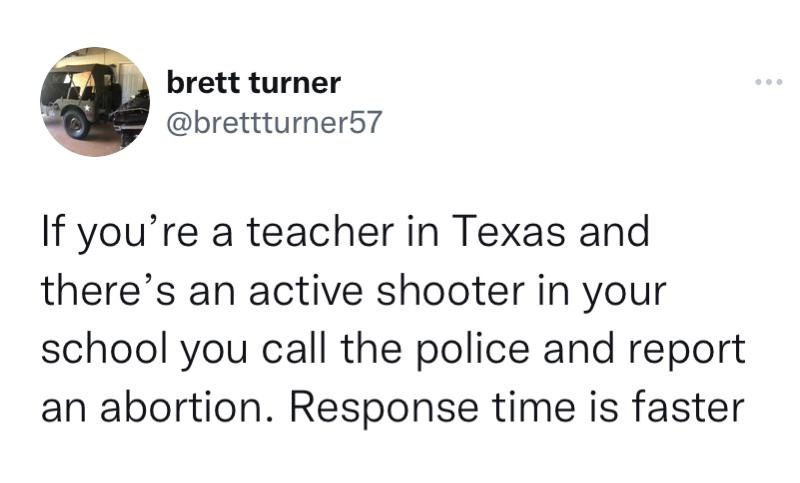Click the word 'Response' in the tweet
The image size is (800, 483).
(x=384, y=410)
